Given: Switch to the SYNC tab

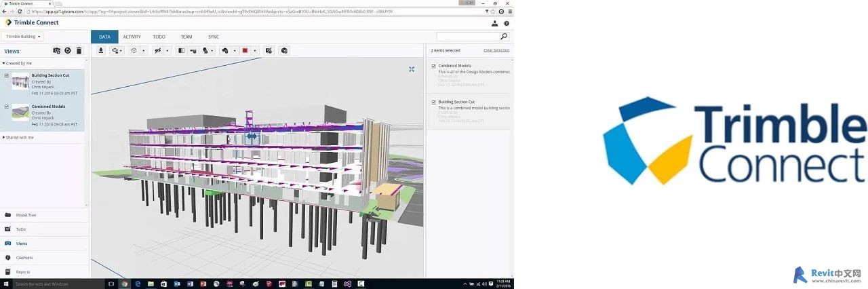Looking at the screenshot, I should tap(214, 37).
